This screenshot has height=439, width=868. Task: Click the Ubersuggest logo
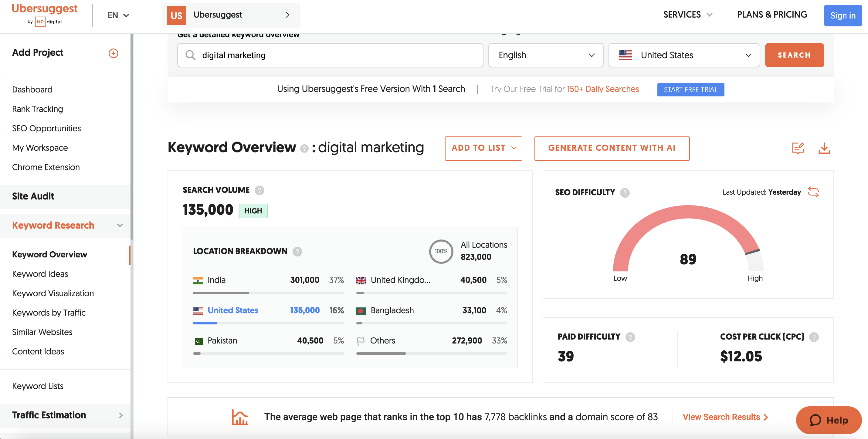pos(45,9)
